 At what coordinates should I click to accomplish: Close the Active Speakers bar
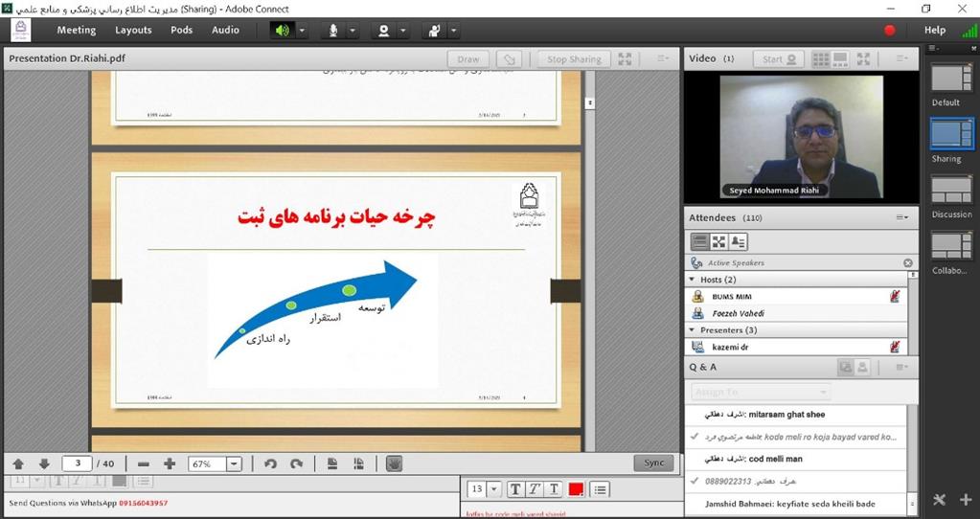[x=907, y=263]
